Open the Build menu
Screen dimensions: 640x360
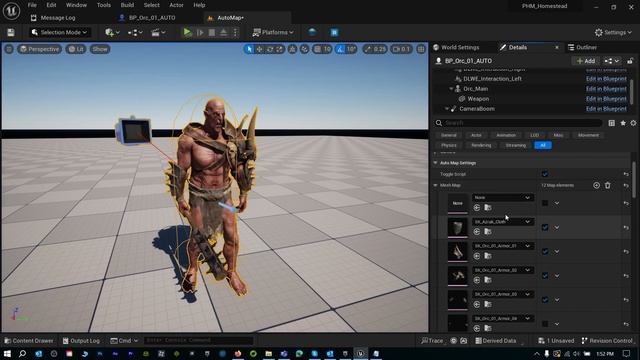coord(127,5)
